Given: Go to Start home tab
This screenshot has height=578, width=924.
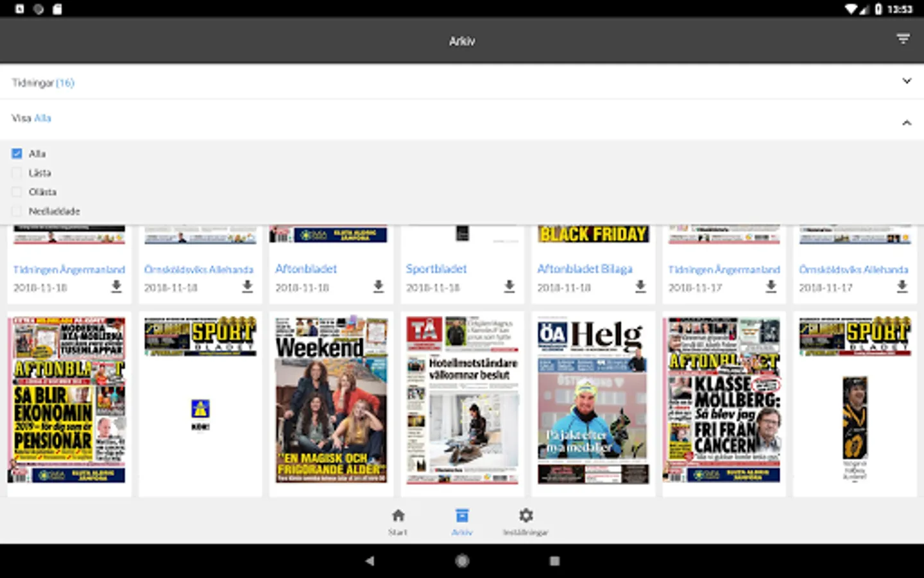Looking at the screenshot, I should (398, 522).
